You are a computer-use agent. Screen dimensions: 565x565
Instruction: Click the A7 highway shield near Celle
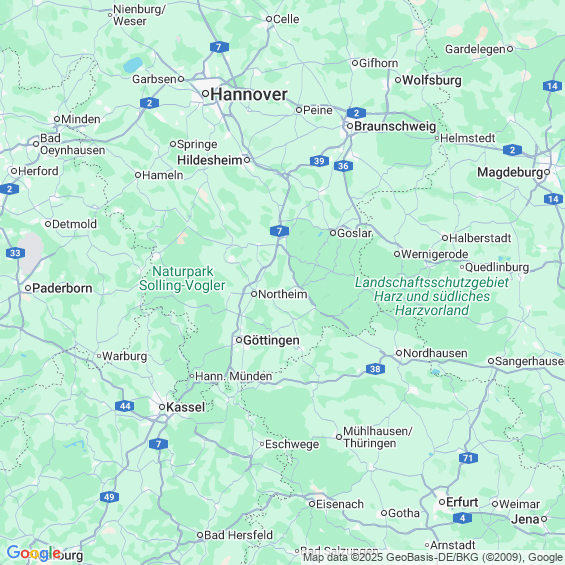tap(219, 47)
